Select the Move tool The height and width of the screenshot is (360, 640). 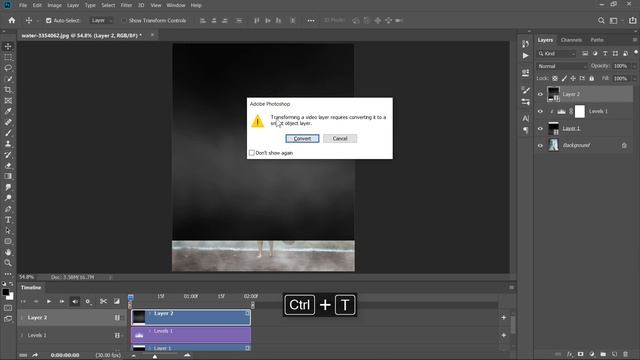(x=8, y=46)
